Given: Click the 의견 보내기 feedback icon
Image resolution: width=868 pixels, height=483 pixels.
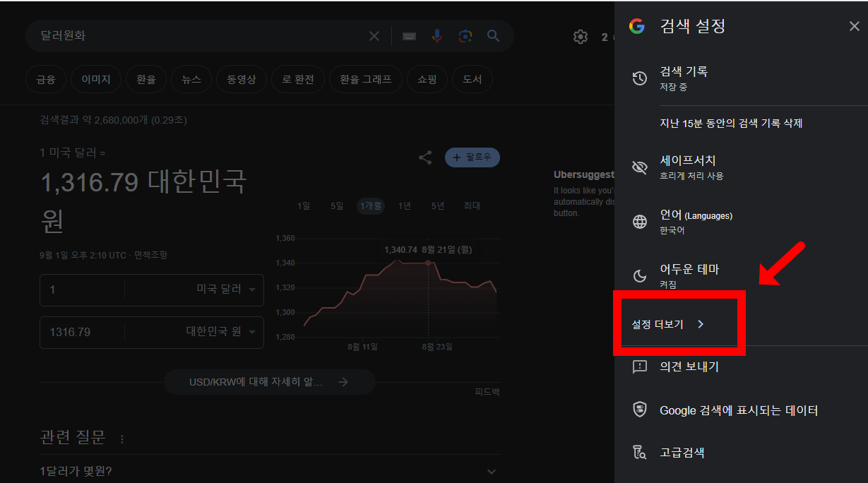Looking at the screenshot, I should pyautogui.click(x=639, y=366).
